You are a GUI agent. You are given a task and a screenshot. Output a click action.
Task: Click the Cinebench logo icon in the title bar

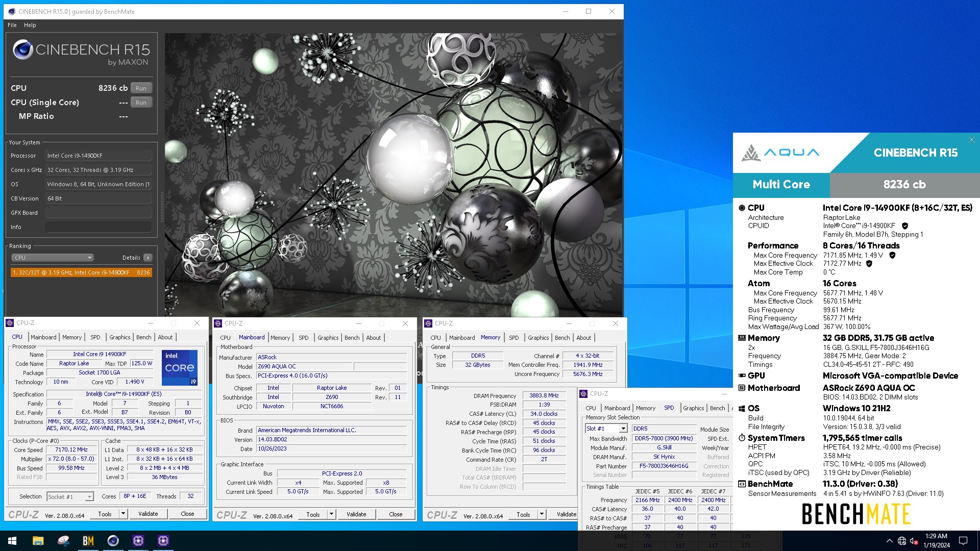coord(12,11)
